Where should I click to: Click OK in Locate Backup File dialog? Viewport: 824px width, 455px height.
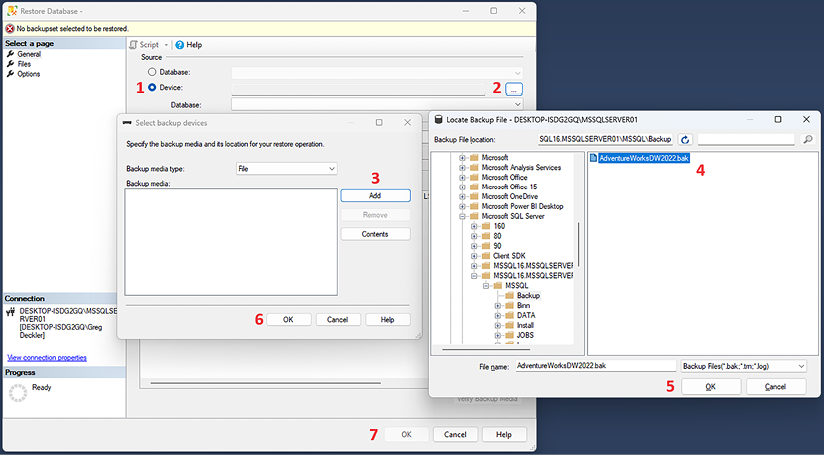[711, 387]
